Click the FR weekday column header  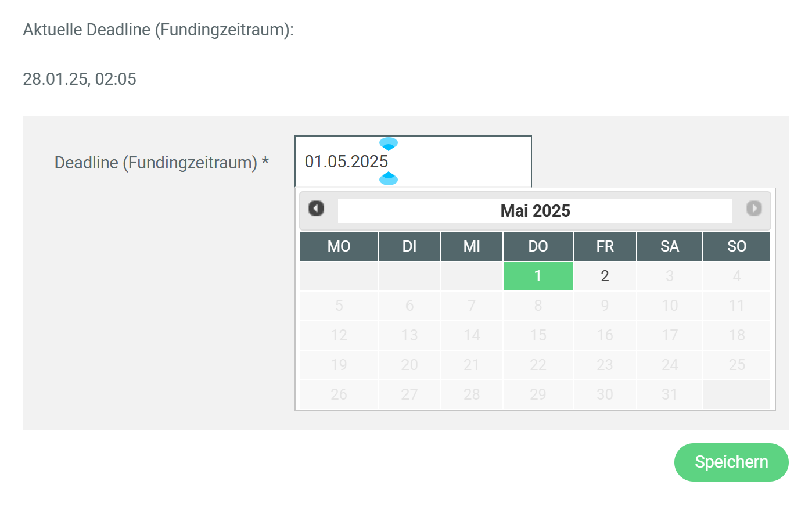[x=605, y=246]
